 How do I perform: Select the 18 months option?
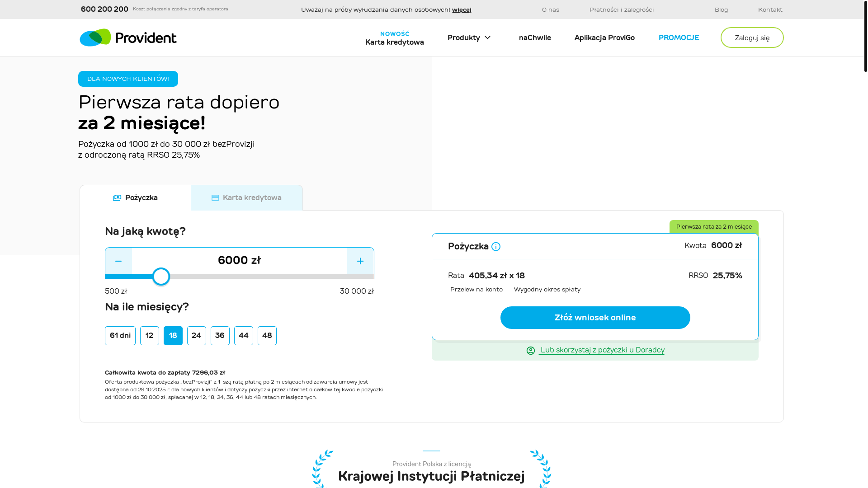click(x=173, y=336)
